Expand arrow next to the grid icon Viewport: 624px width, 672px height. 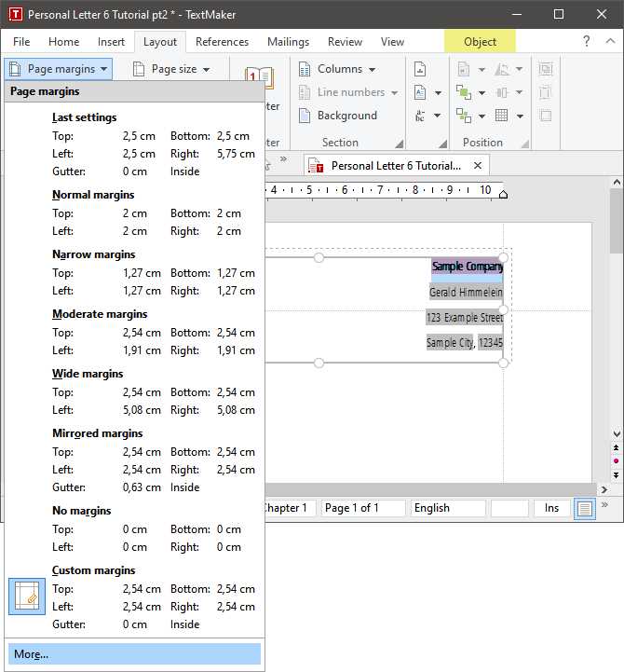(520, 116)
